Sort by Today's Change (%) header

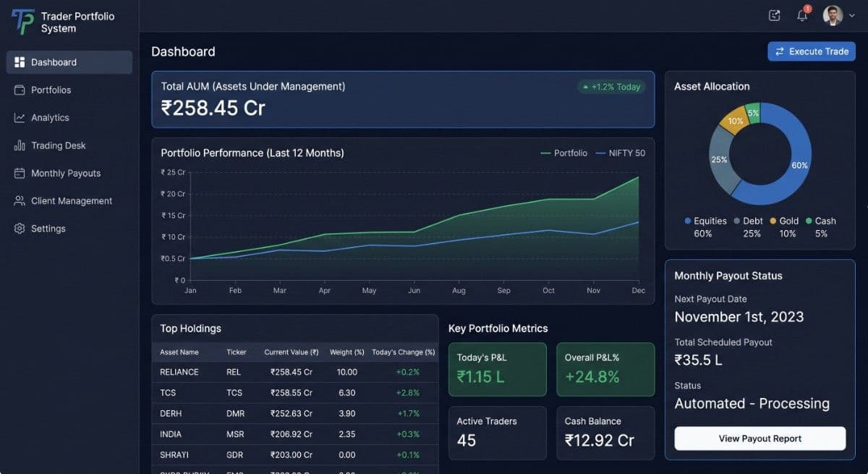[404, 352]
